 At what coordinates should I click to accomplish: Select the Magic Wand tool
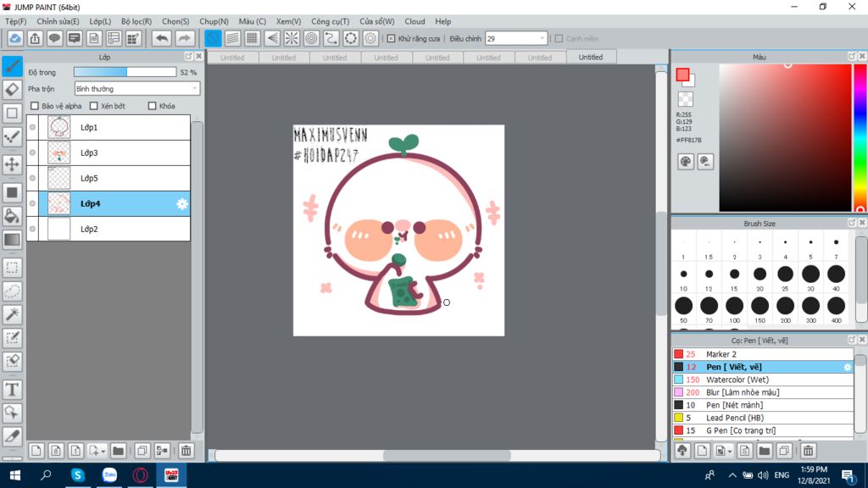[x=12, y=314]
